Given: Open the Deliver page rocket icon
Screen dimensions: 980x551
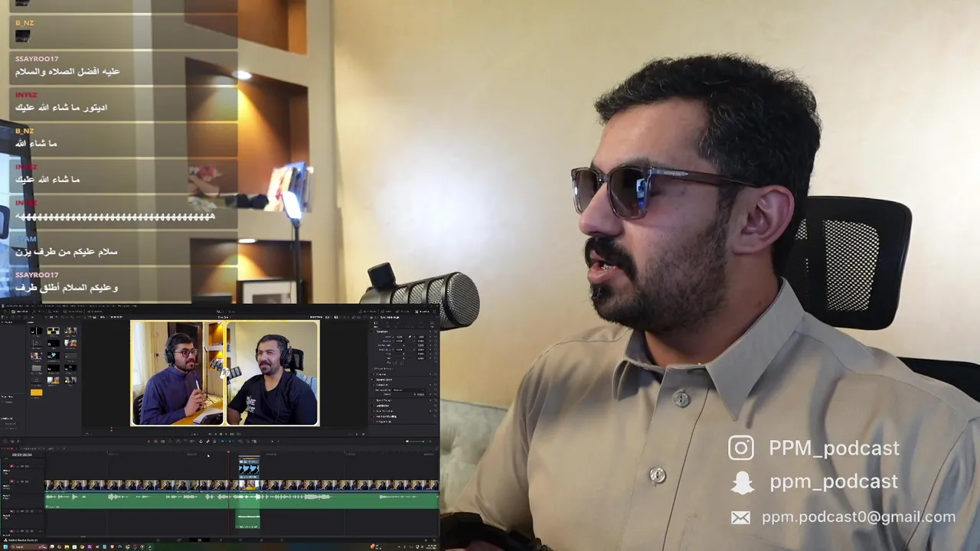Looking at the screenshot, I should point(282,540).
